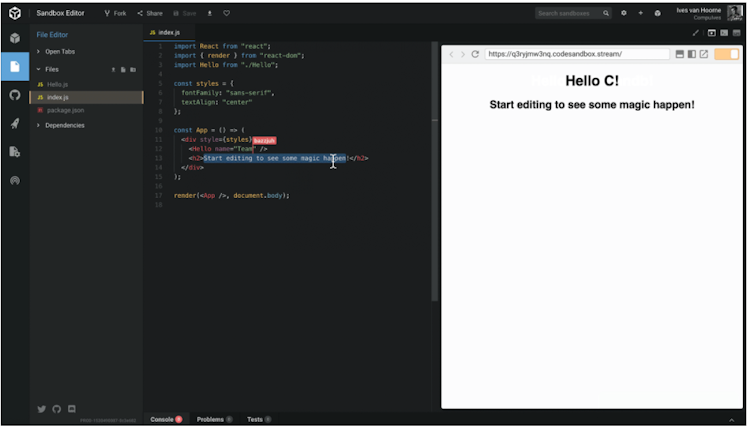This screenshot has height=428, width=750.
Task: Dock the preview to bottom icon
Action: pyautogui.click(x=679, y=55)
